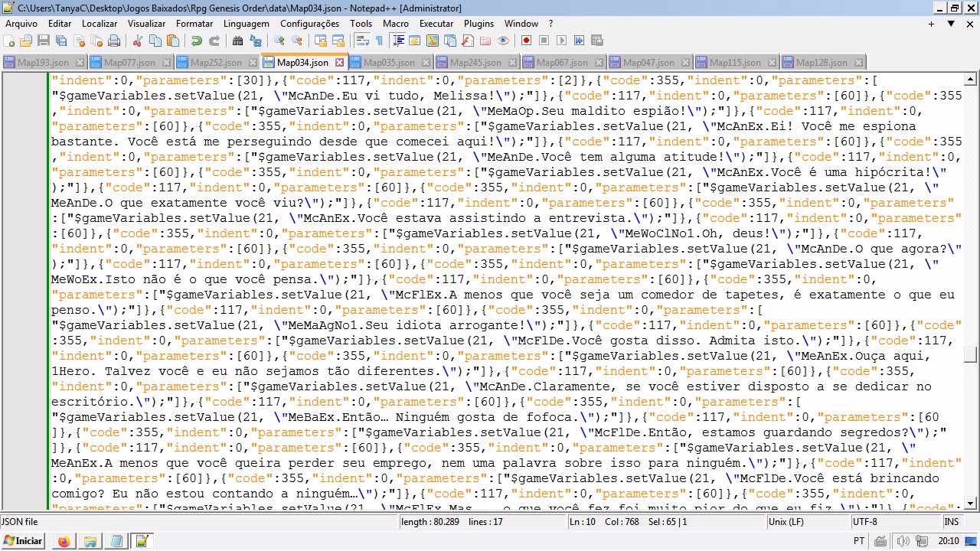Open the UTF-8 encoding selector
The height and width of the screenshot is (551, 980).
(x=864, y=521)
